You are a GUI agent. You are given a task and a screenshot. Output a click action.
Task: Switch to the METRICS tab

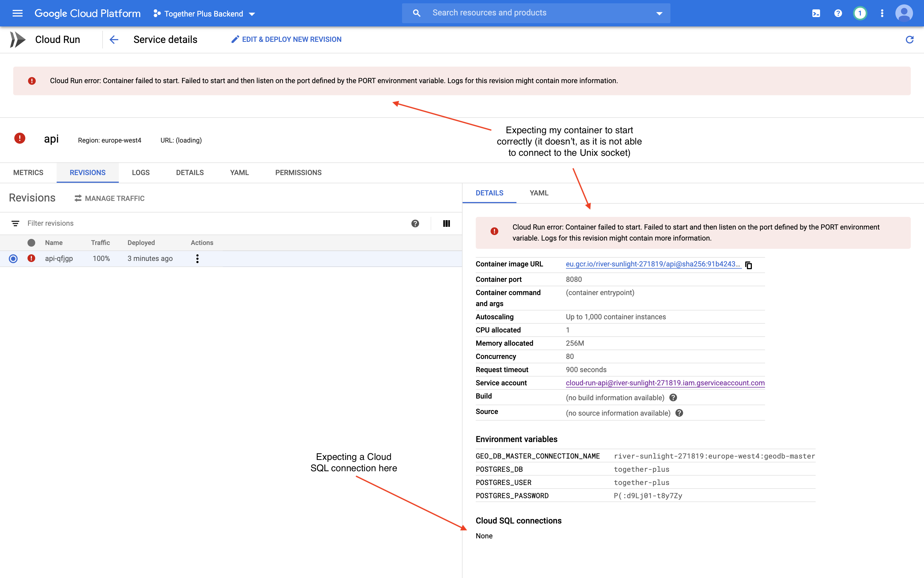click(x=28, y=172)
